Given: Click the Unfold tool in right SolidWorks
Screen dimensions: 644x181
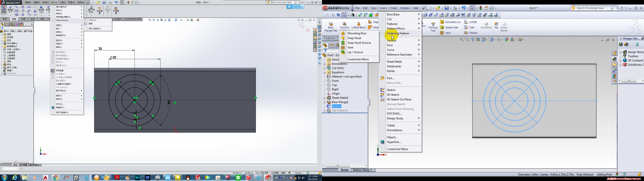Looking at the screenshot, I should coord(470,22).
